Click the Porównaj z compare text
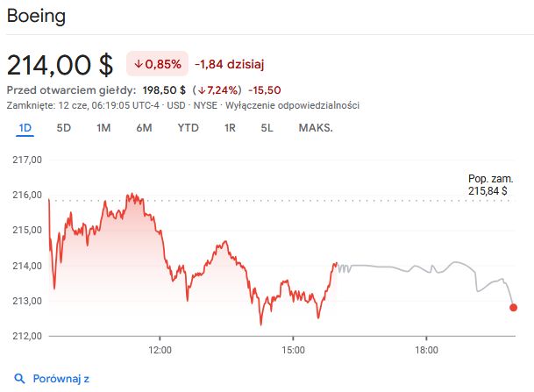Image resolution: width=534 pixels, height=392 pixels. 61,379
